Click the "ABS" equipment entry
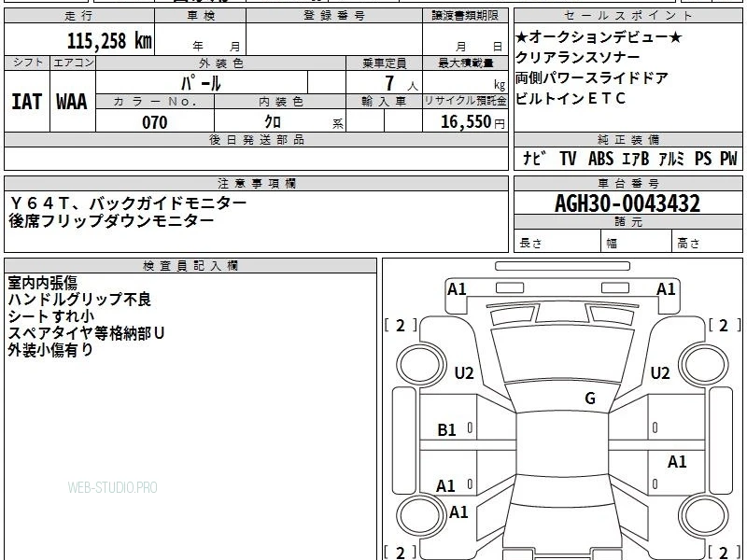 pyautogui.click(x=600, y=159)
